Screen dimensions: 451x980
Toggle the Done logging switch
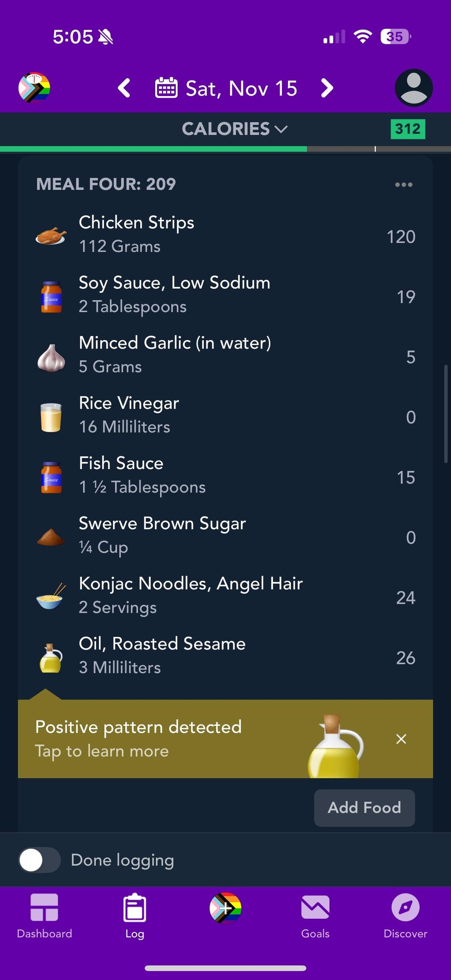[x=40, y=860]
